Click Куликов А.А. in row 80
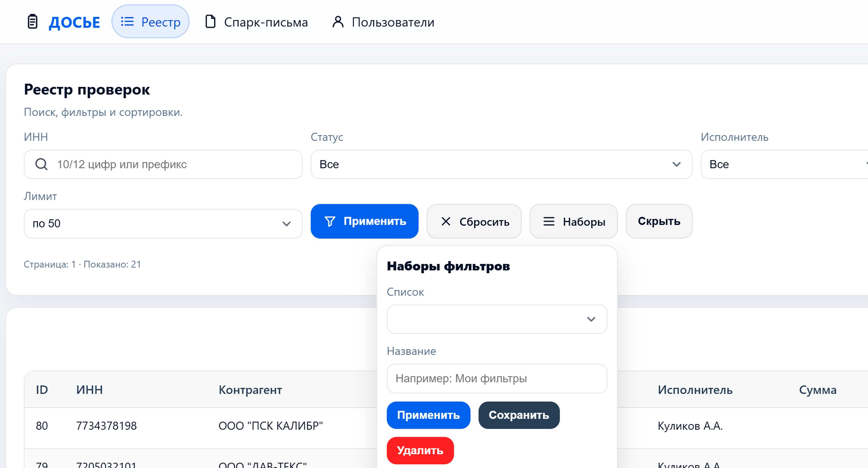868x468 pixels. [x=690, y=426]
